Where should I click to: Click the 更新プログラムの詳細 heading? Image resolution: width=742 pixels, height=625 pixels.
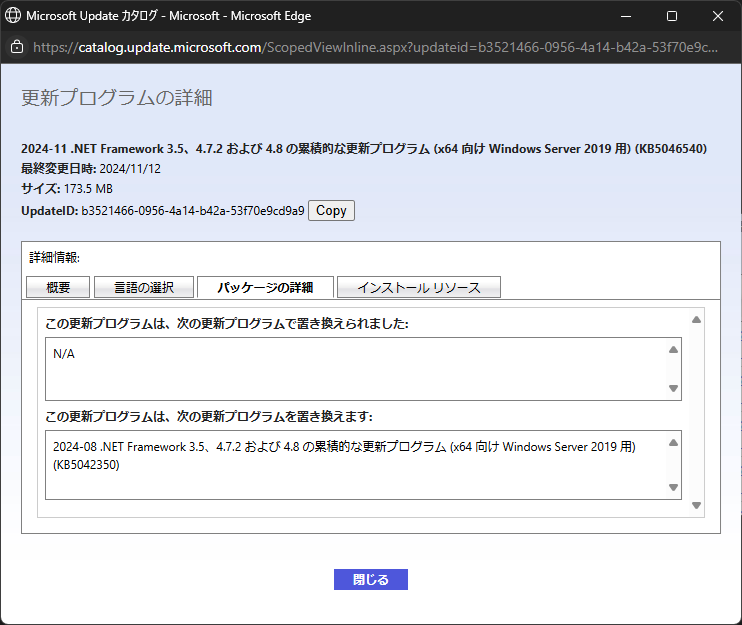[117, 98]
